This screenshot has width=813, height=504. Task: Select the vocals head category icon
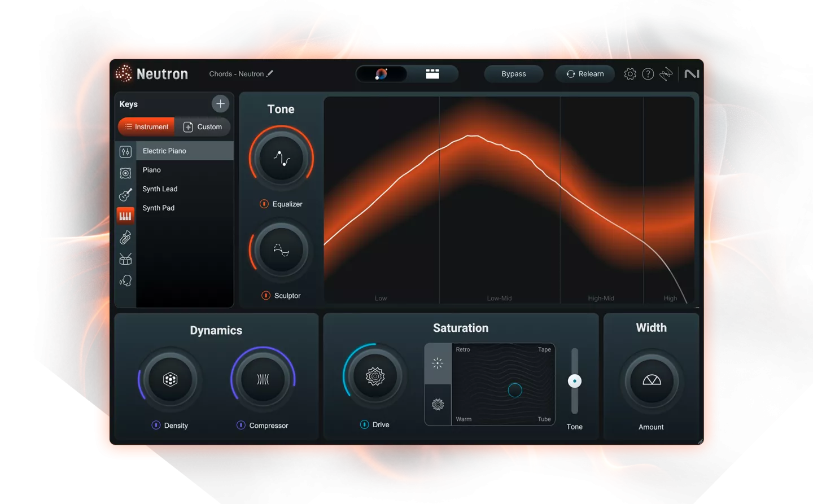click(125, 281)
